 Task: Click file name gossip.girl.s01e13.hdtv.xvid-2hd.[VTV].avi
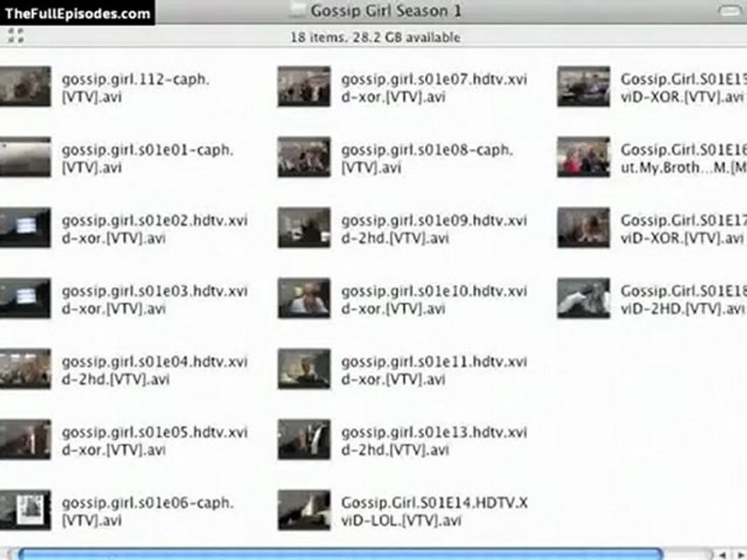434,440
